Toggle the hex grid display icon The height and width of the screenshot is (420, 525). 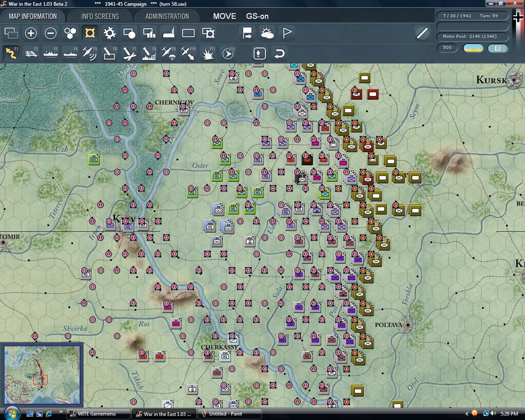click(70, 33)
